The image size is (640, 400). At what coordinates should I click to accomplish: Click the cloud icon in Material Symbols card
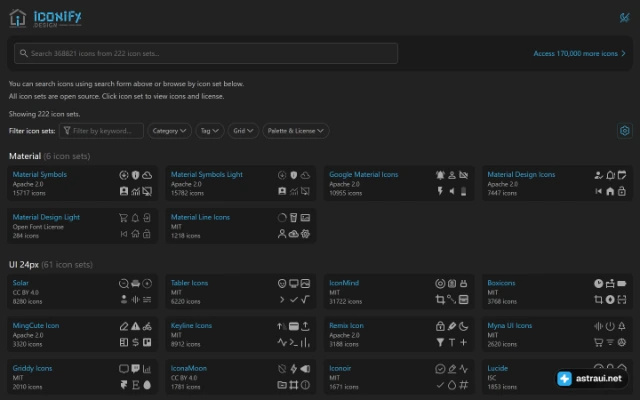point(147,175)
